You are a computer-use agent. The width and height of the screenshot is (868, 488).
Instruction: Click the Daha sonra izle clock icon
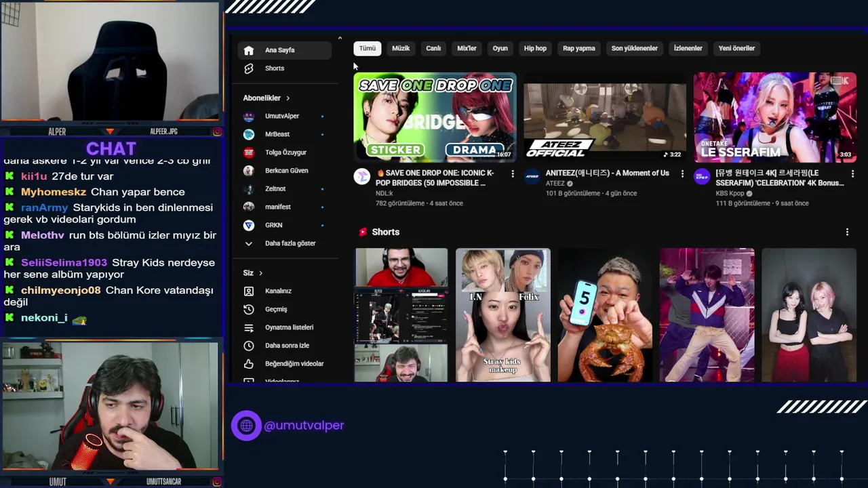[249, 346]
